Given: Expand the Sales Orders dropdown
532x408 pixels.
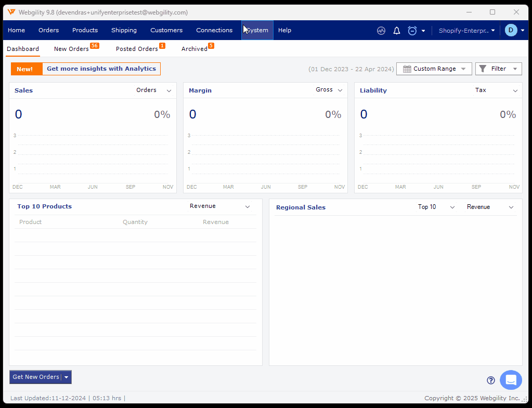Looking at the screenshot, I should tap(153, 90).
